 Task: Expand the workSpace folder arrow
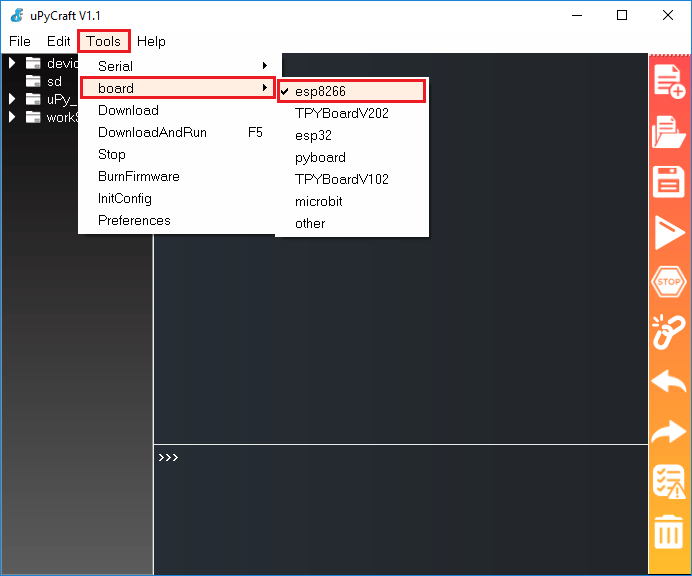point(12,117)
